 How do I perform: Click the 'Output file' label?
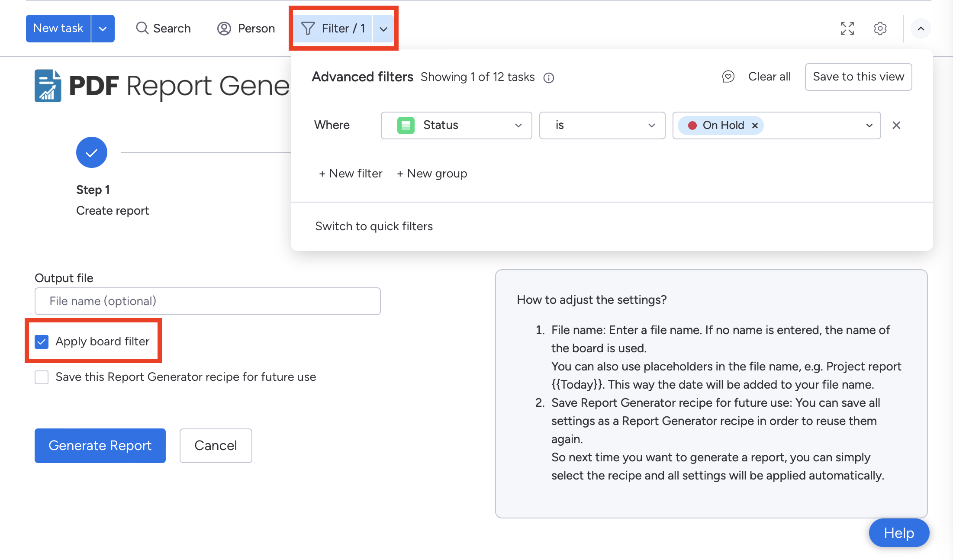click(x=64, y=278)
